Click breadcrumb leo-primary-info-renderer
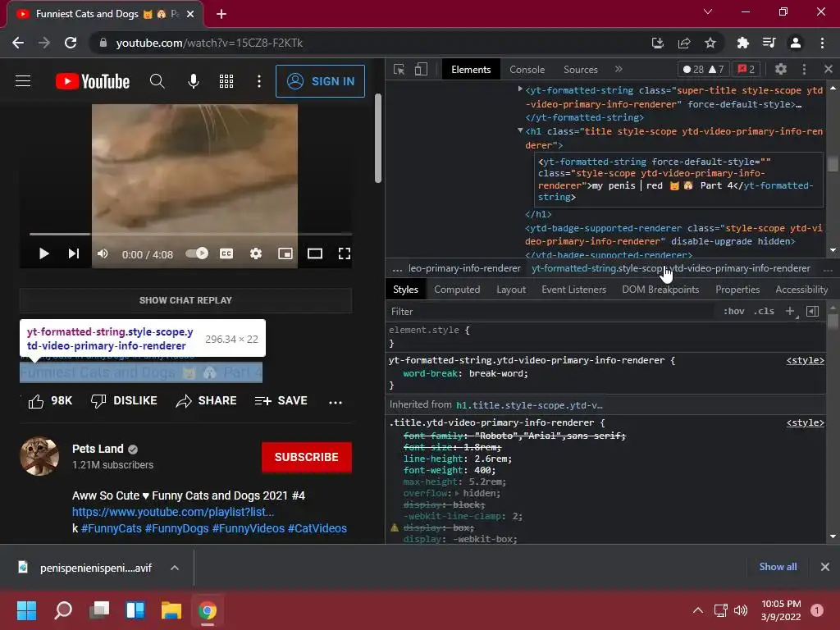 coord(464,268)
